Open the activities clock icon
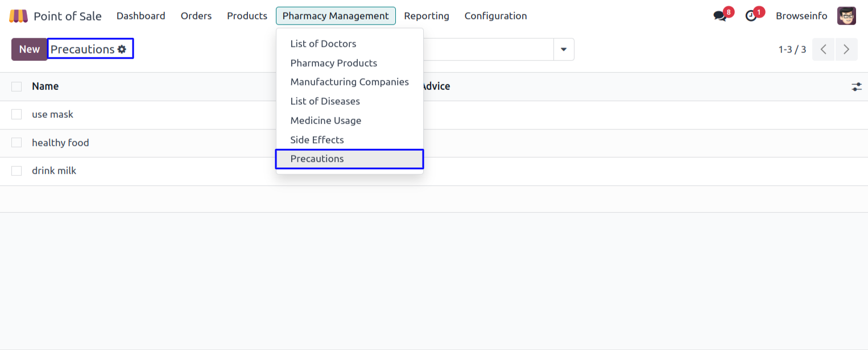Viewport: 868px width, 350px height. tap(751, 16)
